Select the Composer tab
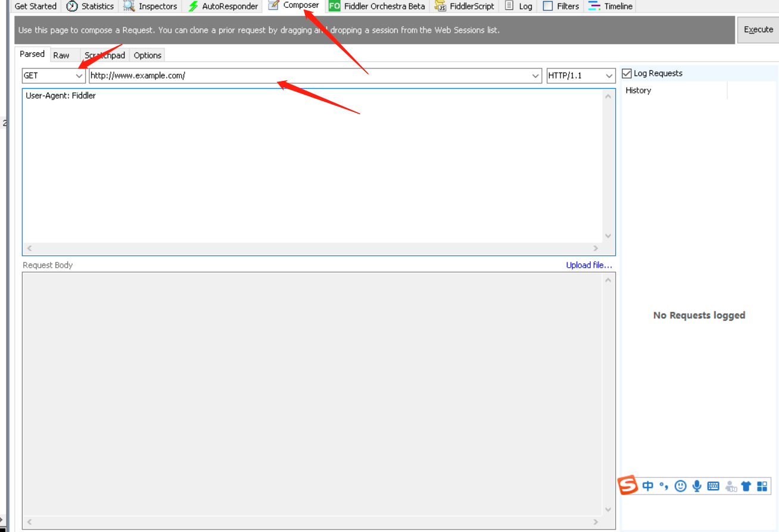Screen dimensions: 779x532 [x=294, y=5]
